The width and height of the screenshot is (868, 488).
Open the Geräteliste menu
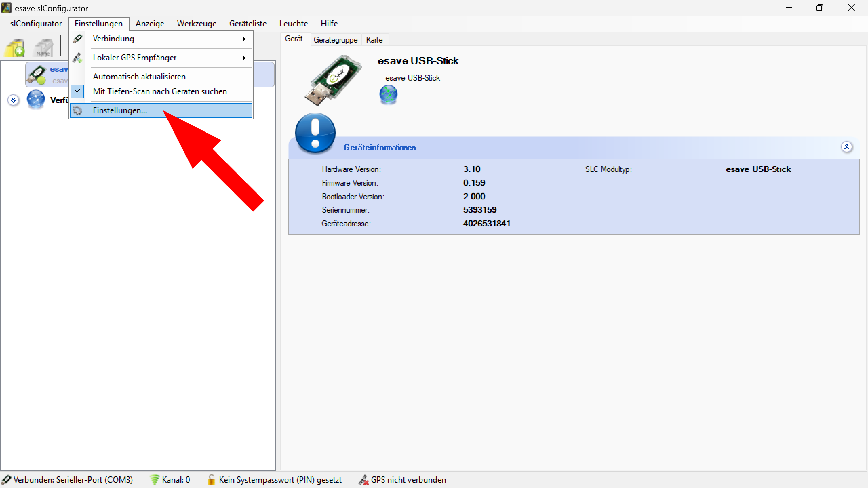[248, 24]
